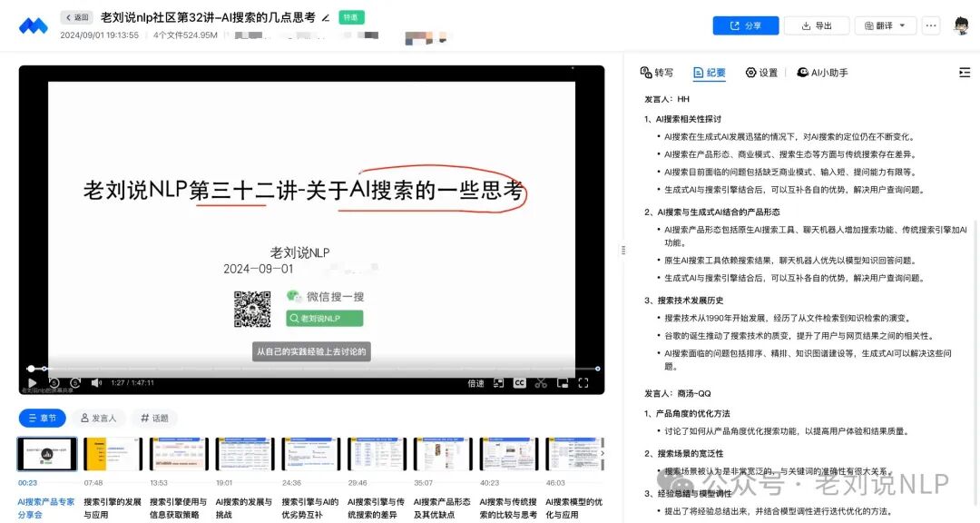Click the 1:27 / 1:47:11 time display

(132, 383)
